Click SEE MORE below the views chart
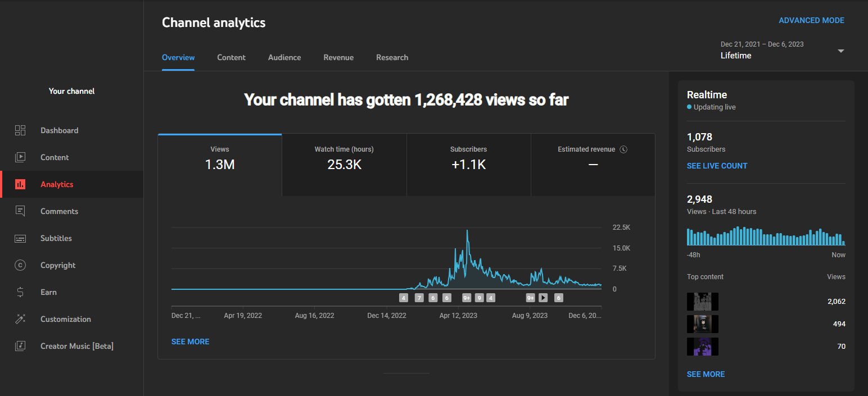Image resolution: width=868 pixels, height=396 pixels. (191, 342)
